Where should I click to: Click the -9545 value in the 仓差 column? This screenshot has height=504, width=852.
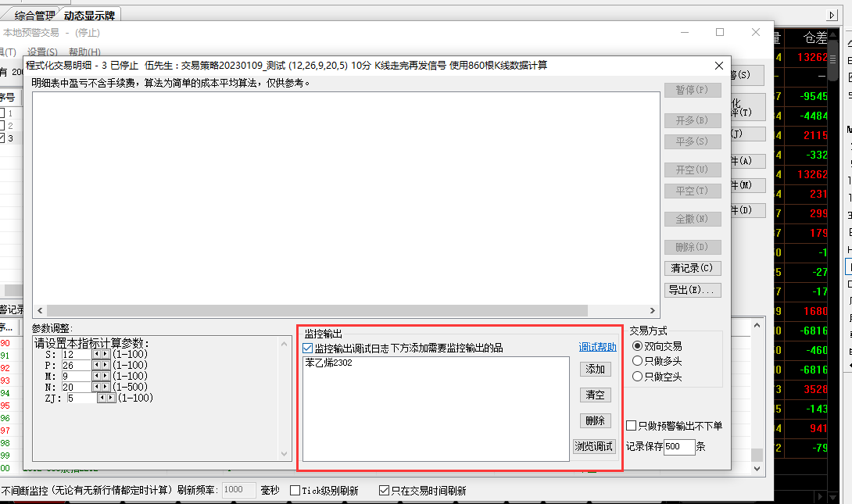[814, 96]
